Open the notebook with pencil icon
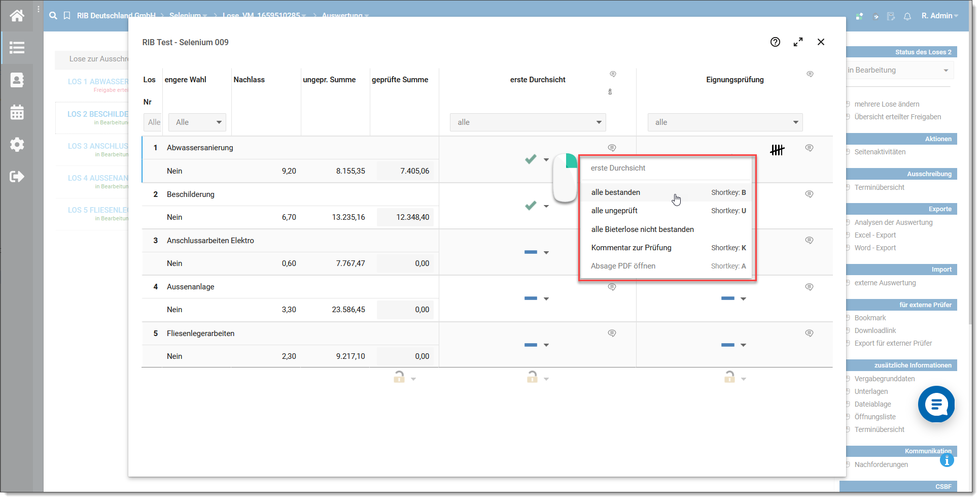 tap(891, 16)
